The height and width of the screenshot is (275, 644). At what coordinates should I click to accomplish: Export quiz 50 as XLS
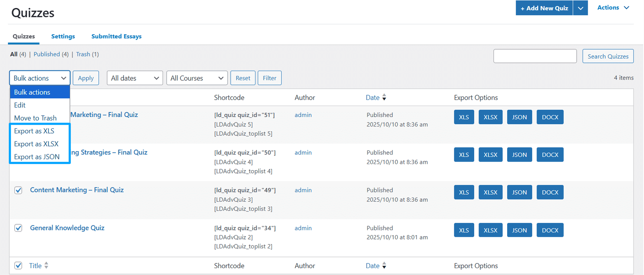click(464, 154)
